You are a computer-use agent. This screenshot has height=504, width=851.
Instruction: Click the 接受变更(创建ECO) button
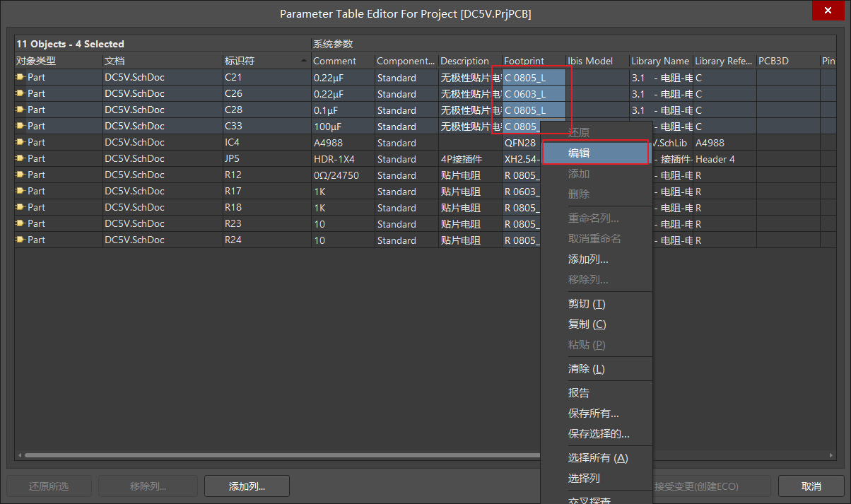(711, 486)
